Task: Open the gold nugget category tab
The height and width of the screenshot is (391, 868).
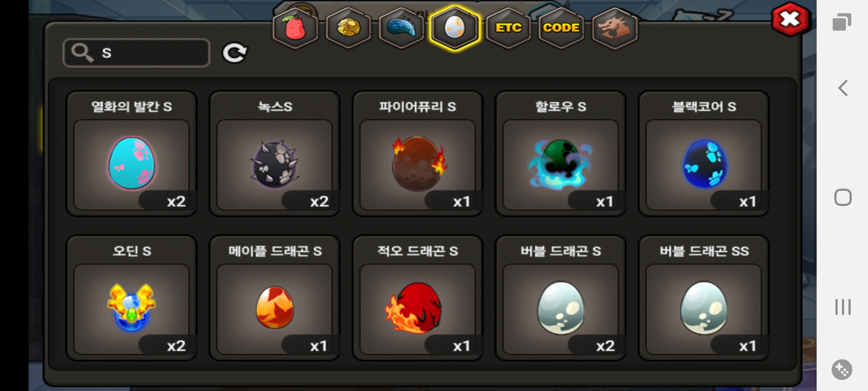Action: click(348, 28)
